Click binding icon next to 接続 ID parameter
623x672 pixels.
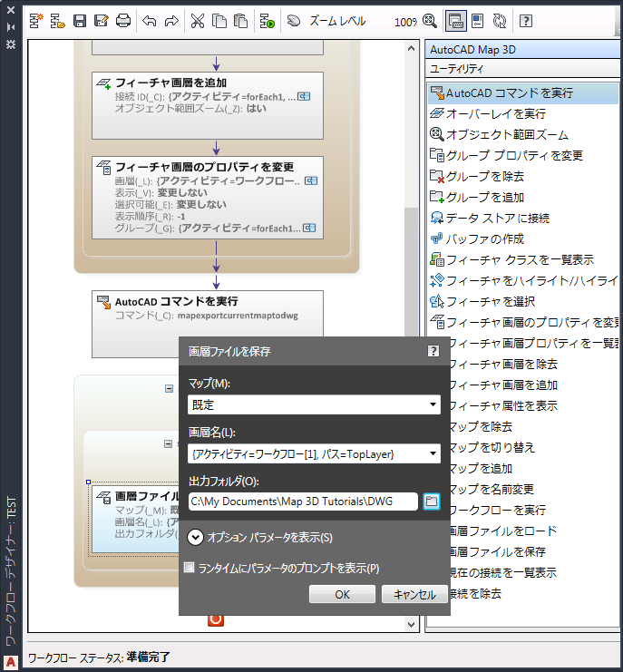[304, 97]
